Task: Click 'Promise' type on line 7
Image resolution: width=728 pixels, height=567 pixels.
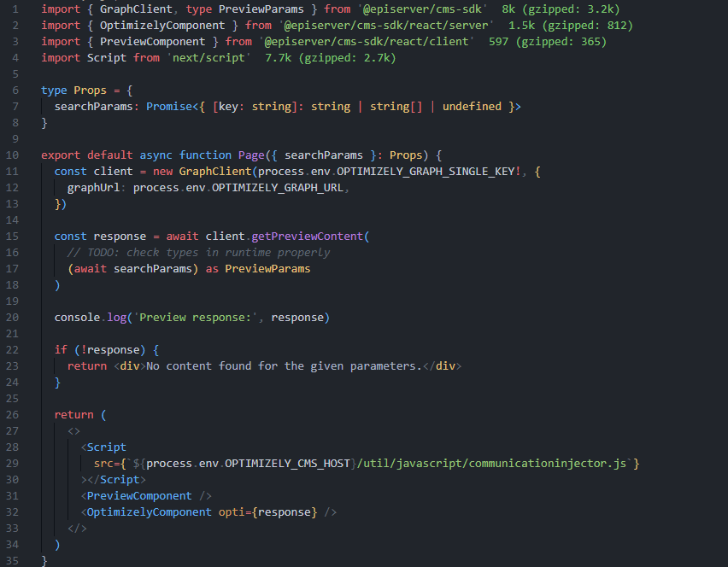Action: tap(169, 107)
